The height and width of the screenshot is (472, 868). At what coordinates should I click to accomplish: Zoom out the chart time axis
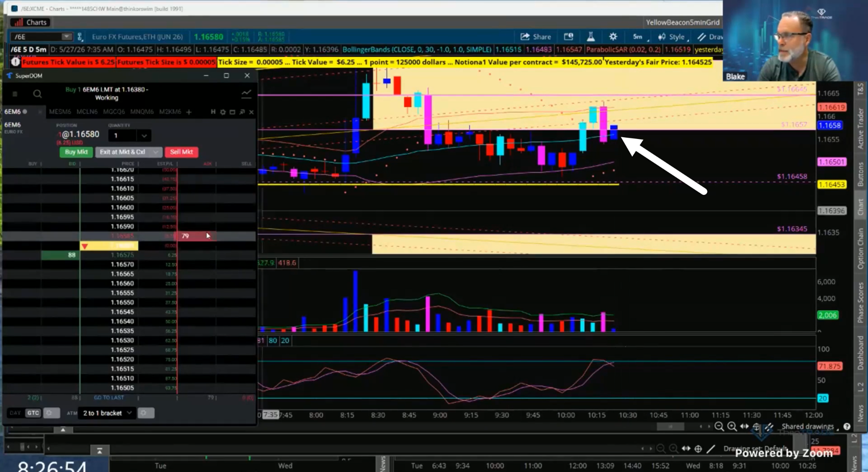pyautogui.click(x=719, y=427)
